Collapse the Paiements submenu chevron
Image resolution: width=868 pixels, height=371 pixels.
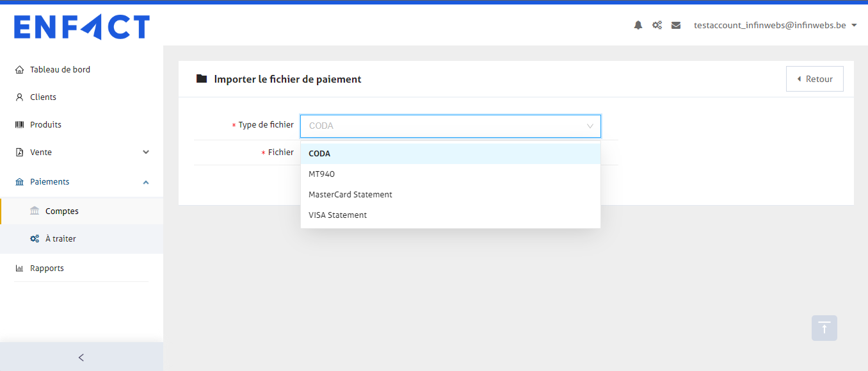click(146, 182)
